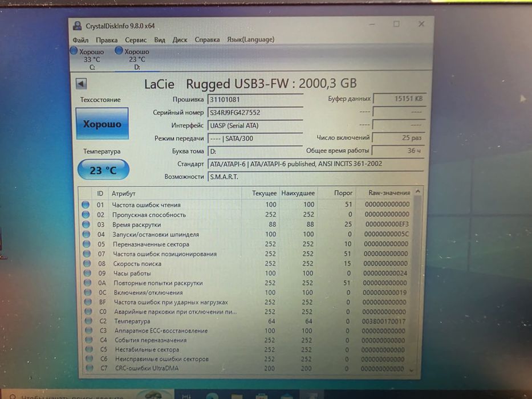532x399 pixels.
Task: Click the Интерфейс field UASP (Serial ATA)
Action: click(255, 125)
